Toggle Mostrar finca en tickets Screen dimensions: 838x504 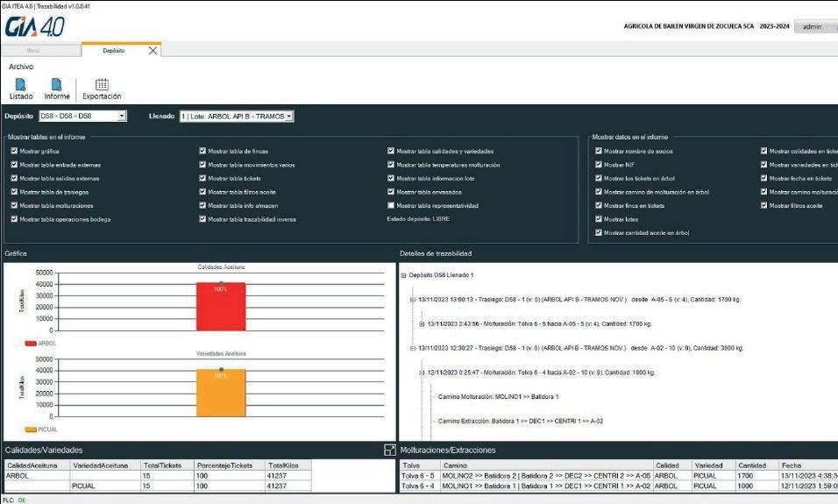599,205
